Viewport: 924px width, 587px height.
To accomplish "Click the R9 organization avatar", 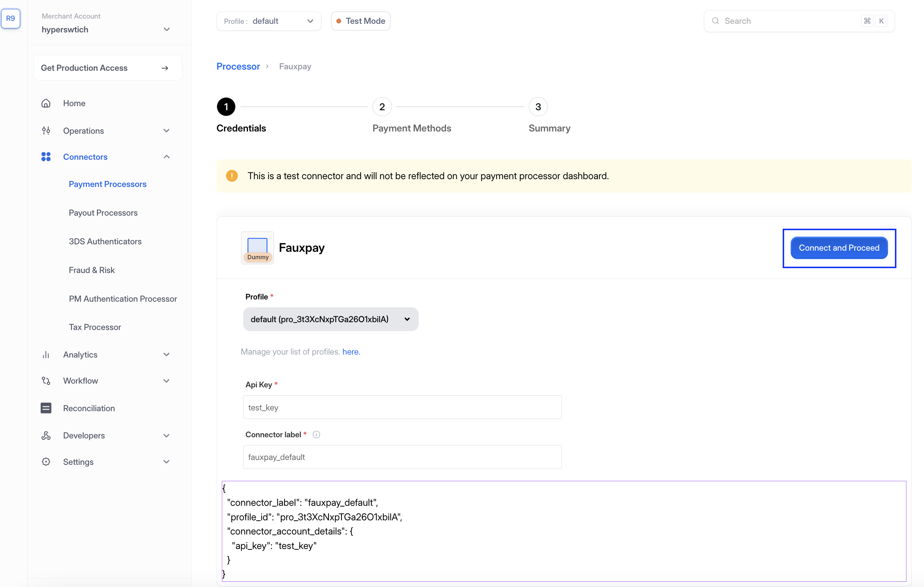I will point(11,18).
